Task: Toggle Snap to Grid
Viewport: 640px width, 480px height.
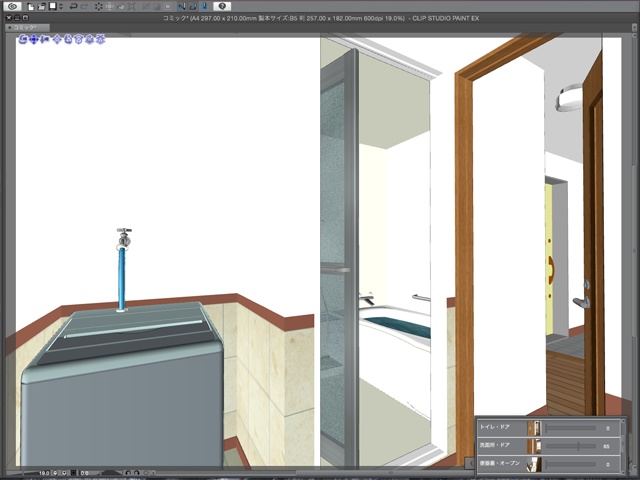Action: coord(204,7)
